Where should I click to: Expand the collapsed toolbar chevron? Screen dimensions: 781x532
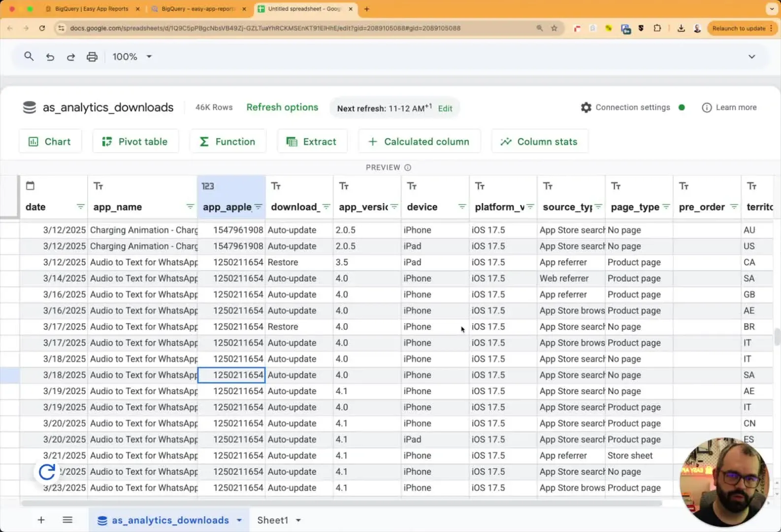[752, 57]
